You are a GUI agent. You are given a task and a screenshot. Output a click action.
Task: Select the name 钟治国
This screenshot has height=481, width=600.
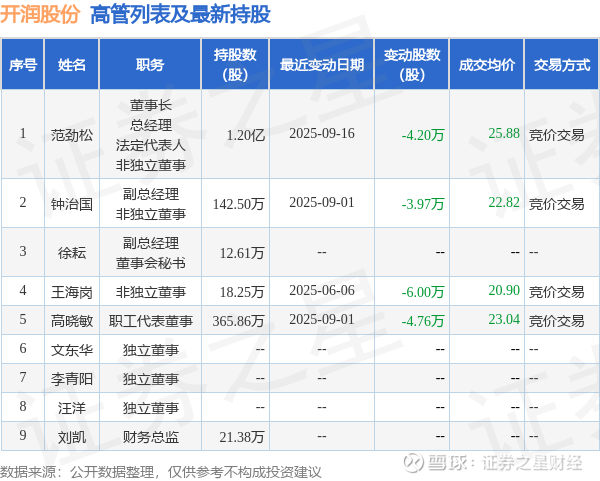72,204
